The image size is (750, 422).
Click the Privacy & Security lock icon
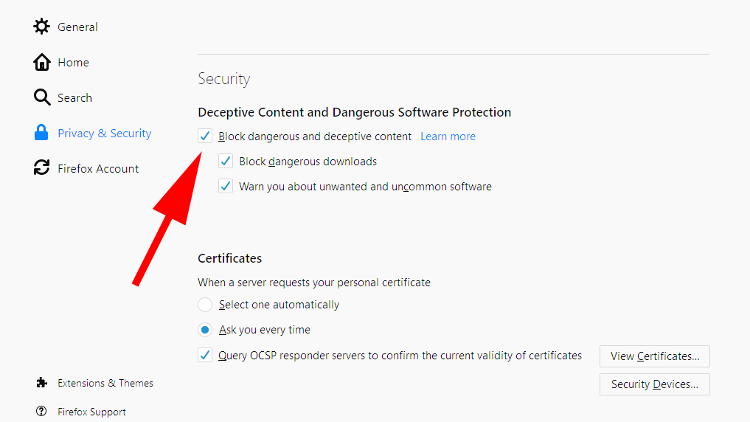pyautogui.click(x=42, y=133)
